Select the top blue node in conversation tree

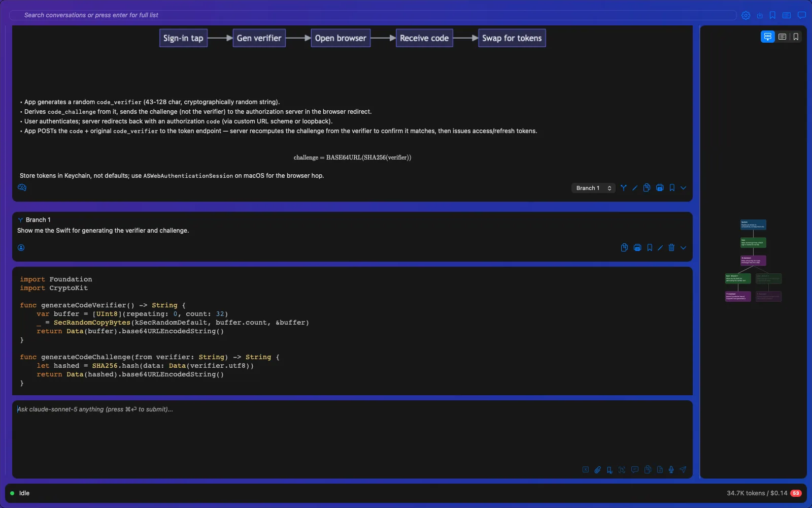pyautogui.click(x=753, y=225)
